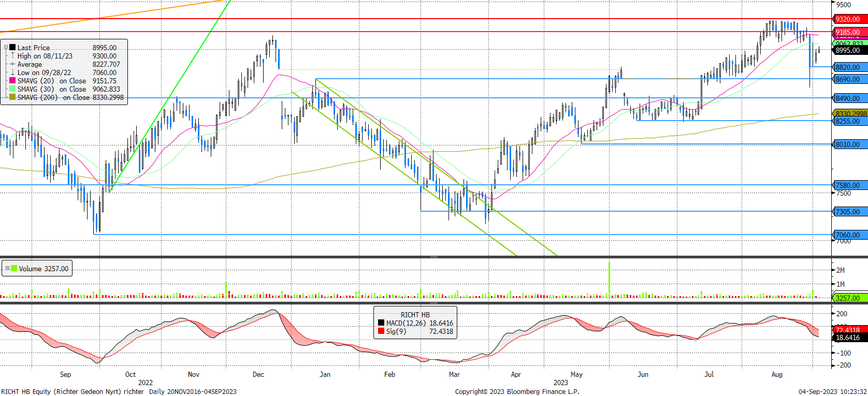Viewport: 868px width, 396px height.
Task: Click the Low marker icon in legend
Action: [12, 72]
